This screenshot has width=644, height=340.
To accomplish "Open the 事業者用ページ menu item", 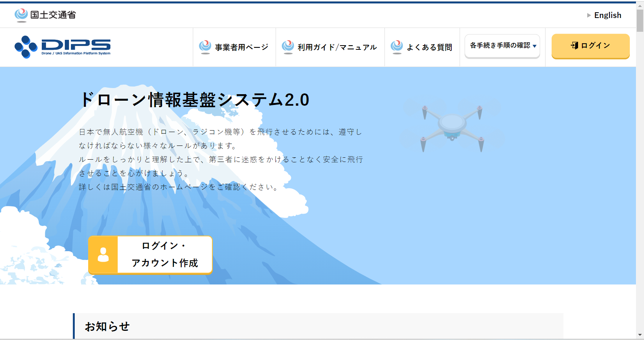I will click(x=242, y=47).
